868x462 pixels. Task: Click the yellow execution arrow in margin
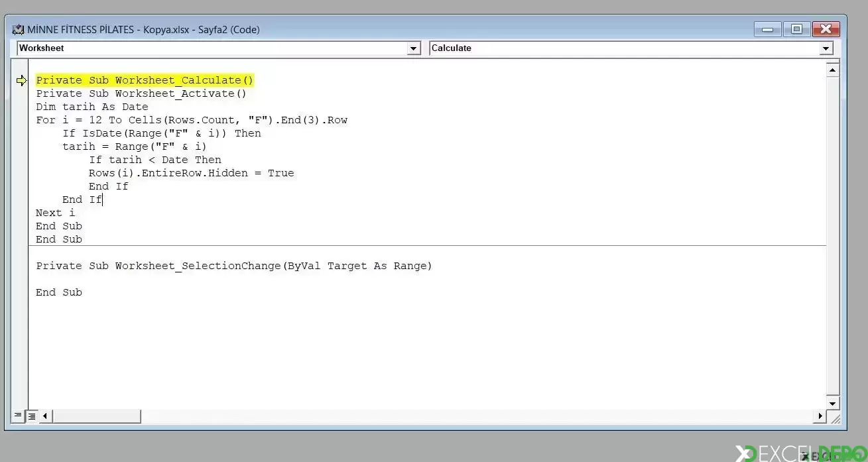tap(22, 81)
